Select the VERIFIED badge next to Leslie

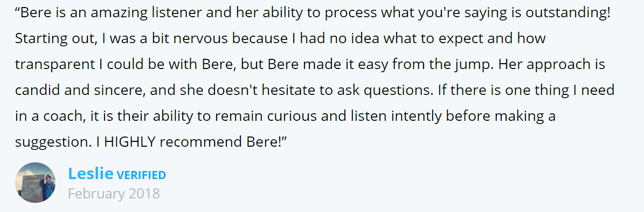click(x=141, y=175)
